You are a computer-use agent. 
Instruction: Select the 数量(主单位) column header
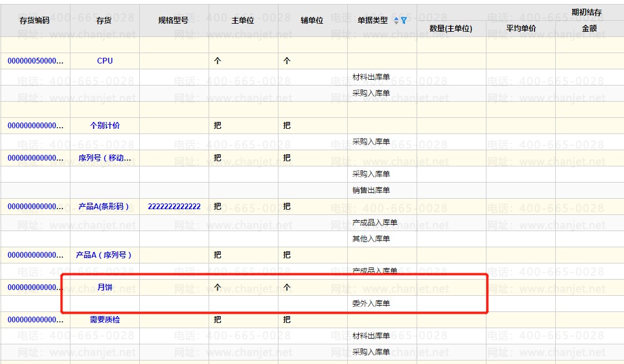tap(451, 29)
